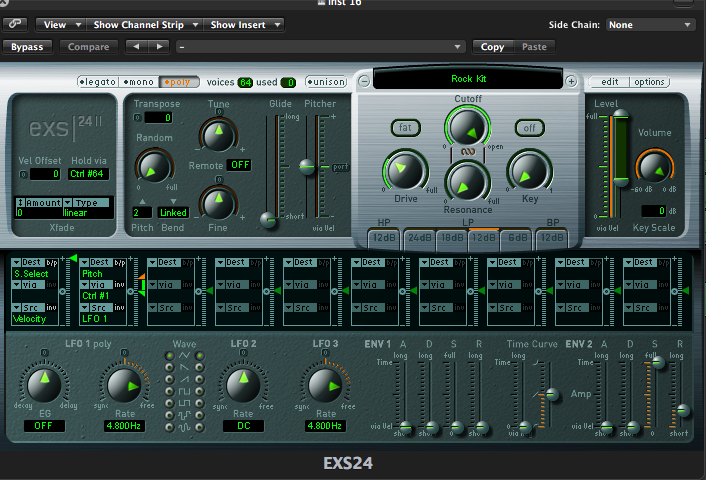This screenshot has width=706, height=480.
Task: Go to previous preset with left arrow
Action: [x=136, y=46]
